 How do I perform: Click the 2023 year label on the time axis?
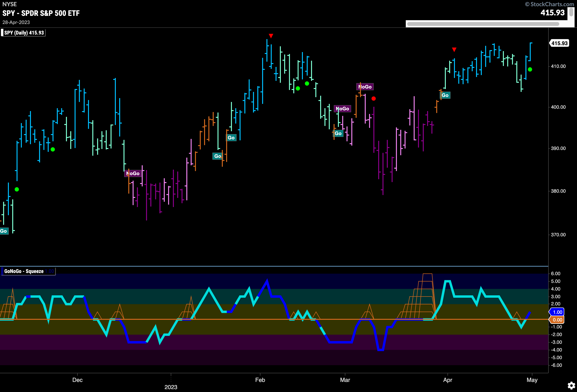(x=171, y=387)
